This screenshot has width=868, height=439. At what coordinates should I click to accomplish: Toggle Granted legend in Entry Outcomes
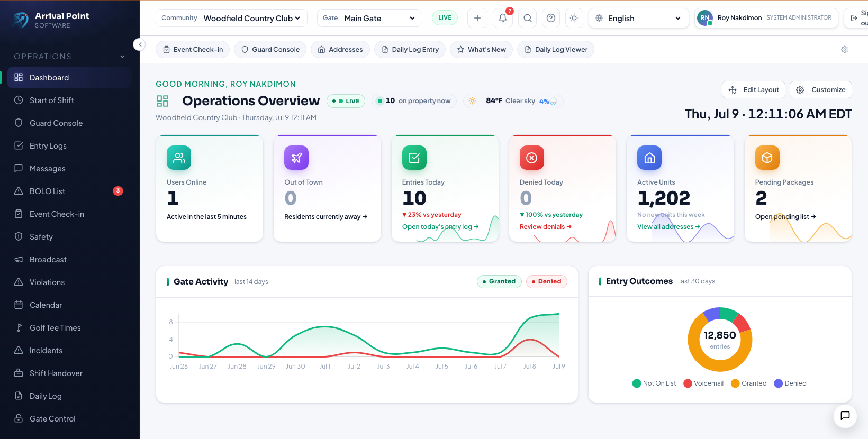[x=748, y=383]
